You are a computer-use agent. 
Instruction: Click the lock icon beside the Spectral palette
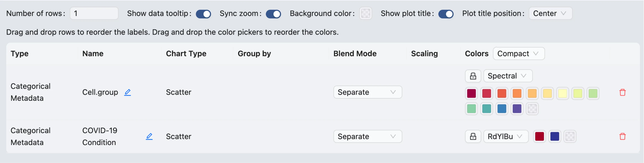tap(473, 76)
